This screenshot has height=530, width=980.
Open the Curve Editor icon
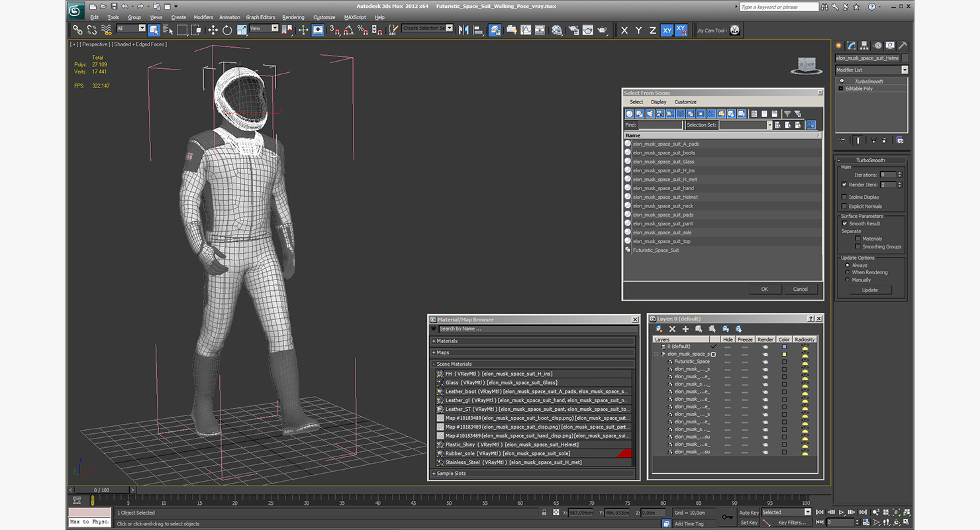(x=526, y=30)
